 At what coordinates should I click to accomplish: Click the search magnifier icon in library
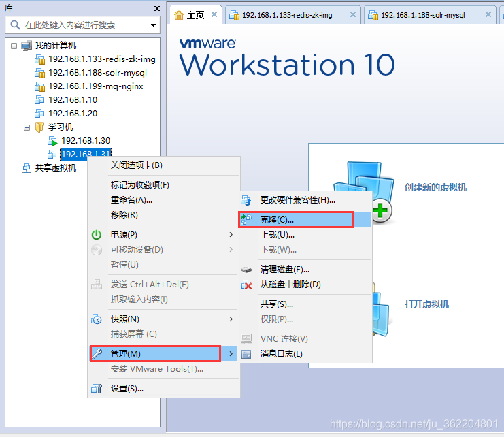coord(15,25)
